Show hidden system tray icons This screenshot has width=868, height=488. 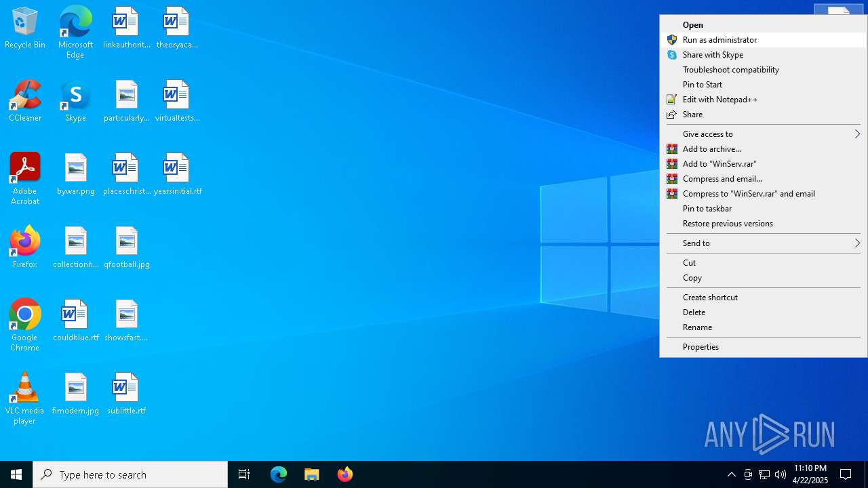coord(731,474)
